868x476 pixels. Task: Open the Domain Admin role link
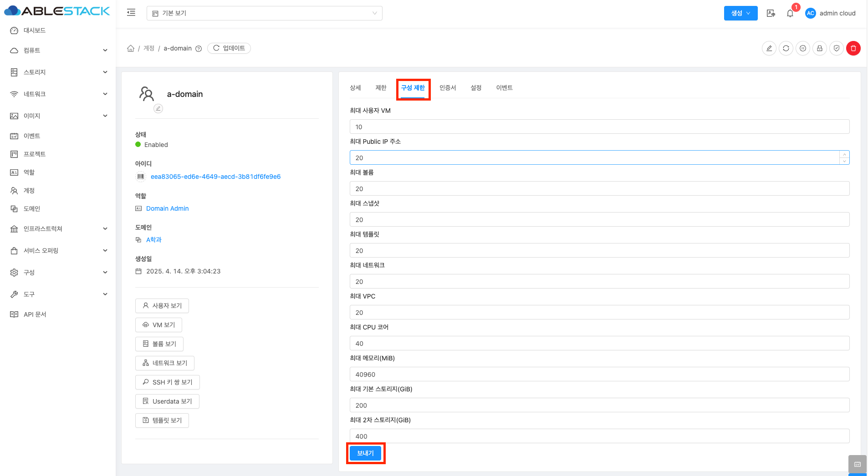[168, 208]
